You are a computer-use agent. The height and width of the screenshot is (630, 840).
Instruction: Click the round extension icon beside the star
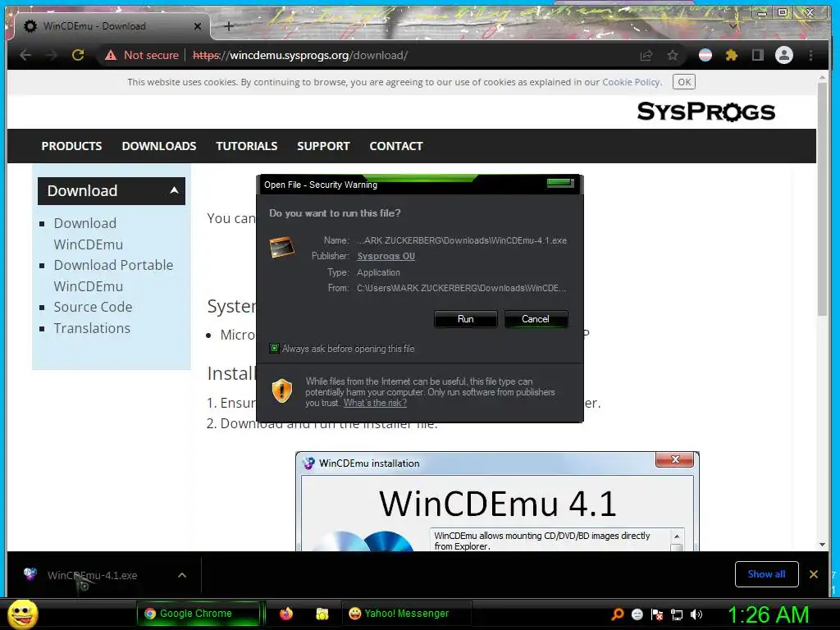[x=705, y=55]
